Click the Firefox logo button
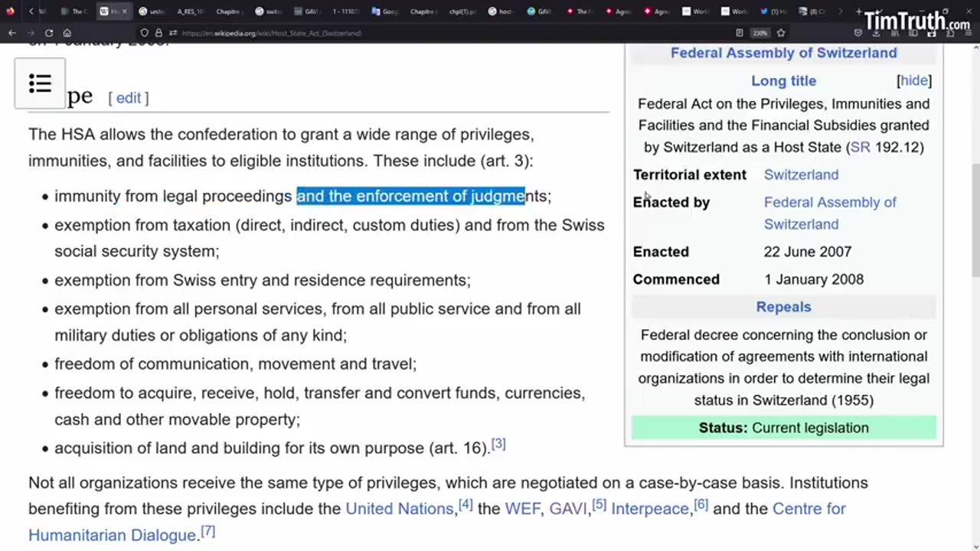The image size is (980, 551). [10, 11]
